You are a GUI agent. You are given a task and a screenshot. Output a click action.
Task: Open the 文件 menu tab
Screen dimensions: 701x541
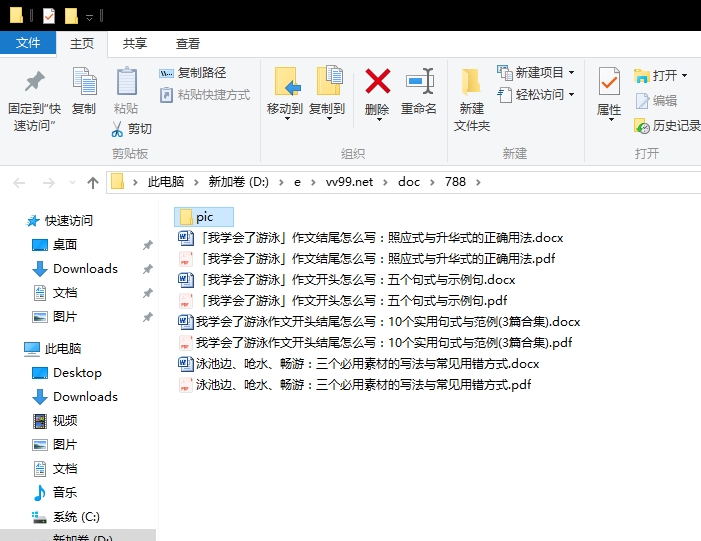pos(28,43)
